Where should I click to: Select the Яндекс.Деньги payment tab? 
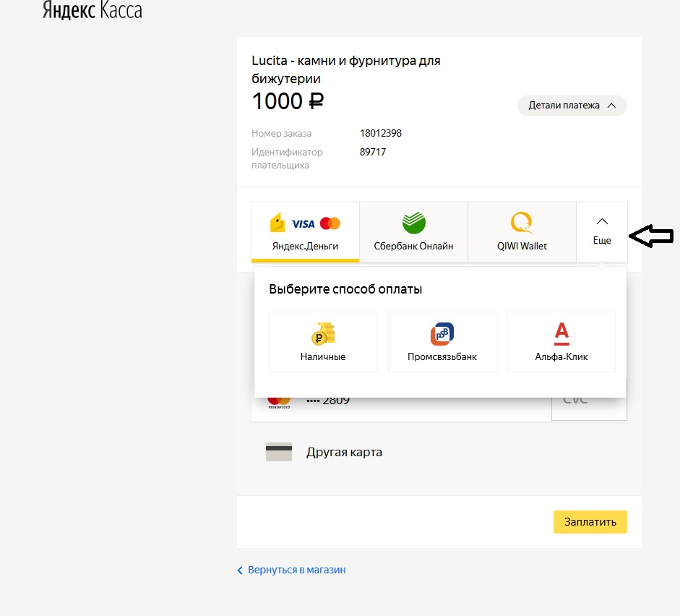[305, 231]
